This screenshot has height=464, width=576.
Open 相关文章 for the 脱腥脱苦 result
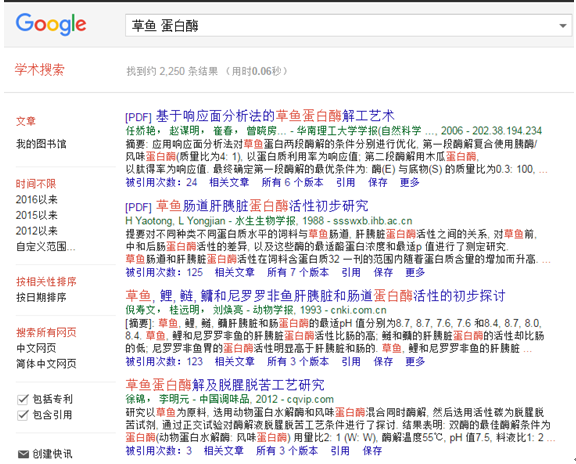pyautogui.click(x=224, y=451)
